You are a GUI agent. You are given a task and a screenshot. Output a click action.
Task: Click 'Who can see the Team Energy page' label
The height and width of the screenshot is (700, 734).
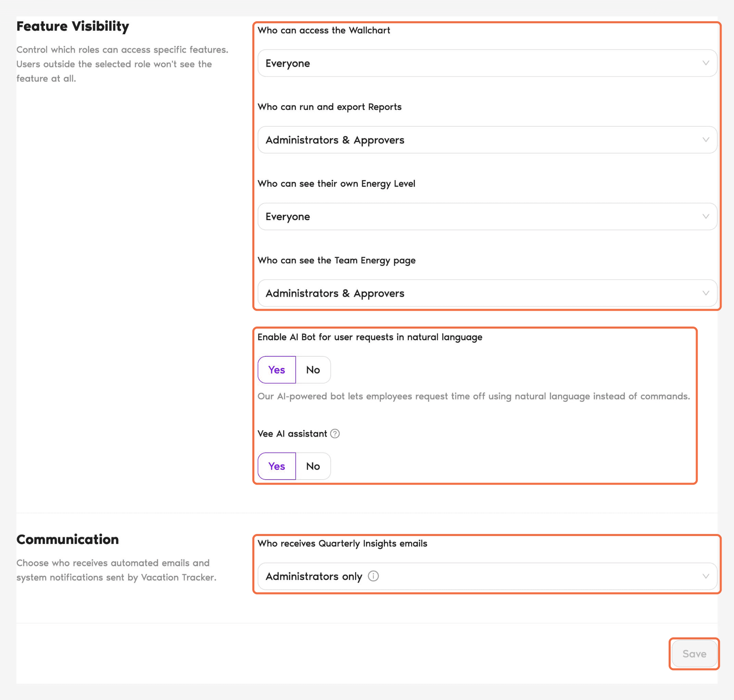click(336, 260)
